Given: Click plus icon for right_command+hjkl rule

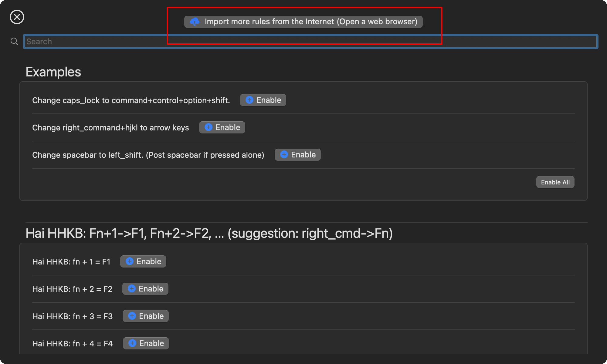Looking at the screenshot, I should [x=209, y=127].
